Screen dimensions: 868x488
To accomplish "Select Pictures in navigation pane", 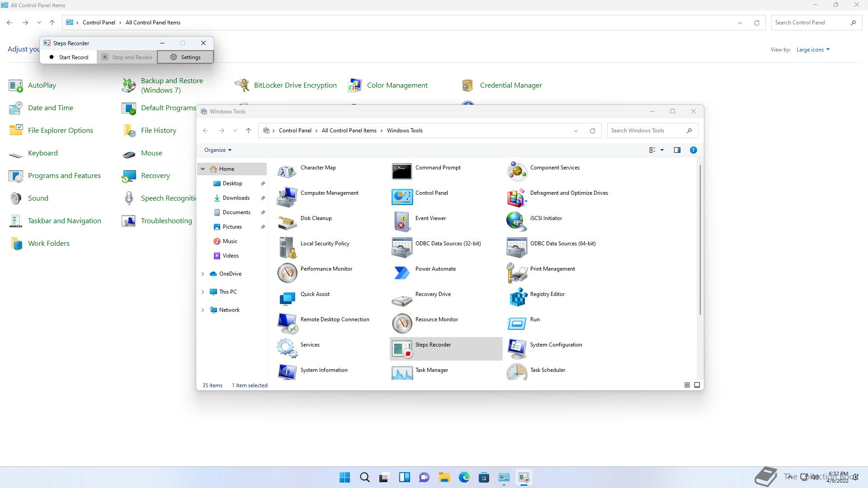I will click(232, 227).
